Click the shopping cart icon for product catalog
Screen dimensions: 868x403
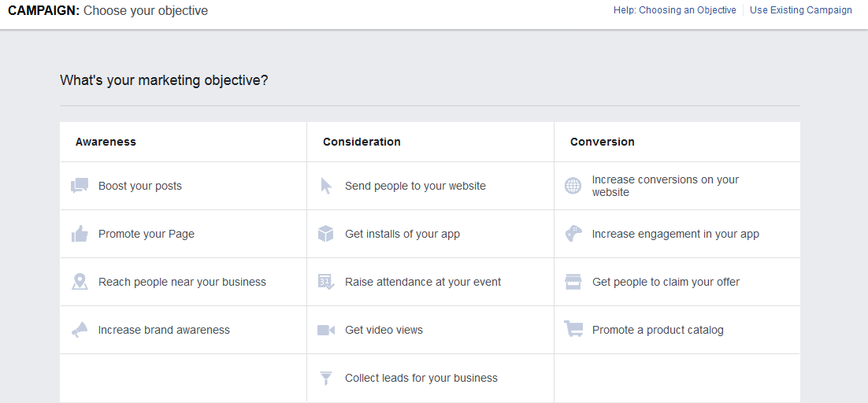pos(573,330)
